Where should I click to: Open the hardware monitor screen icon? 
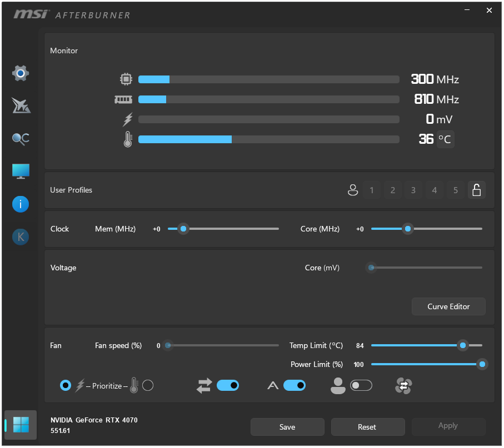click(21, 172)
